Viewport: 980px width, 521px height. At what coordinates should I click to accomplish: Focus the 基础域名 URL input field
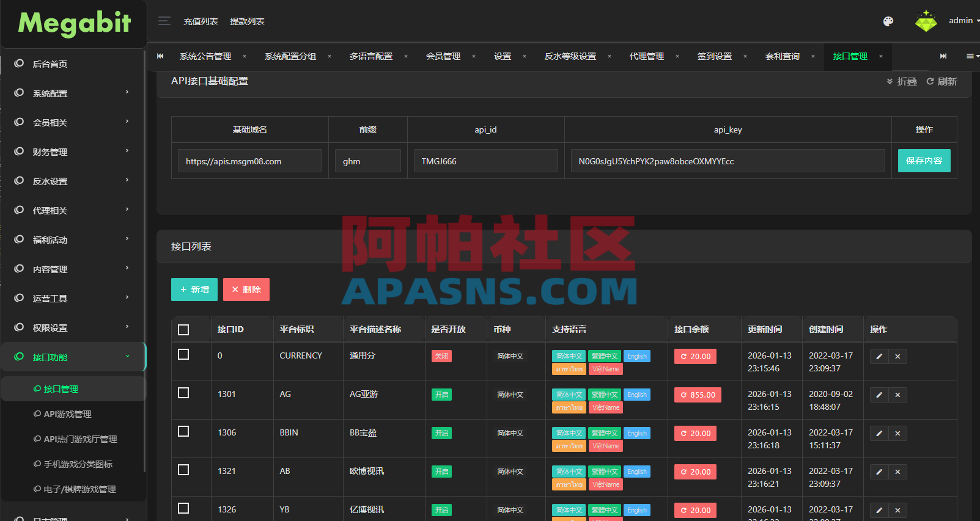[x=250, y=161]
